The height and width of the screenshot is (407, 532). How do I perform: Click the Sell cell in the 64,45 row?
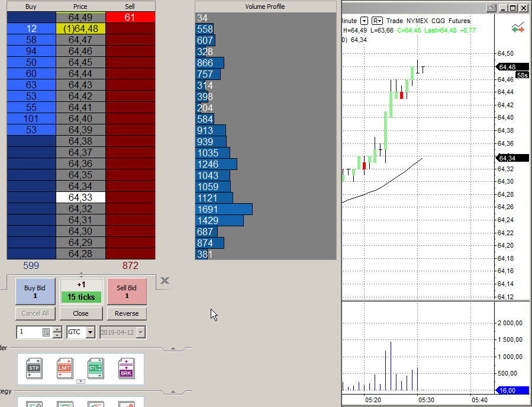130,63
